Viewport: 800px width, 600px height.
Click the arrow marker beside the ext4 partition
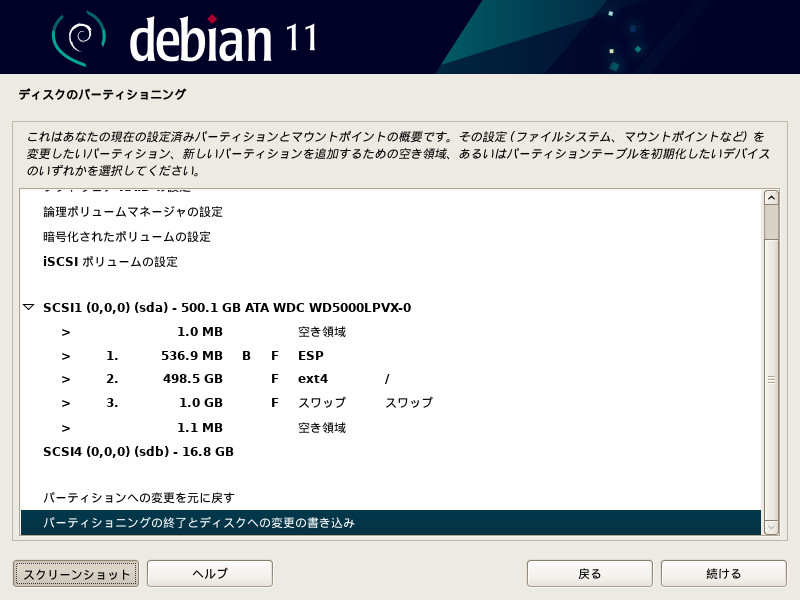[x=66, y=380]
